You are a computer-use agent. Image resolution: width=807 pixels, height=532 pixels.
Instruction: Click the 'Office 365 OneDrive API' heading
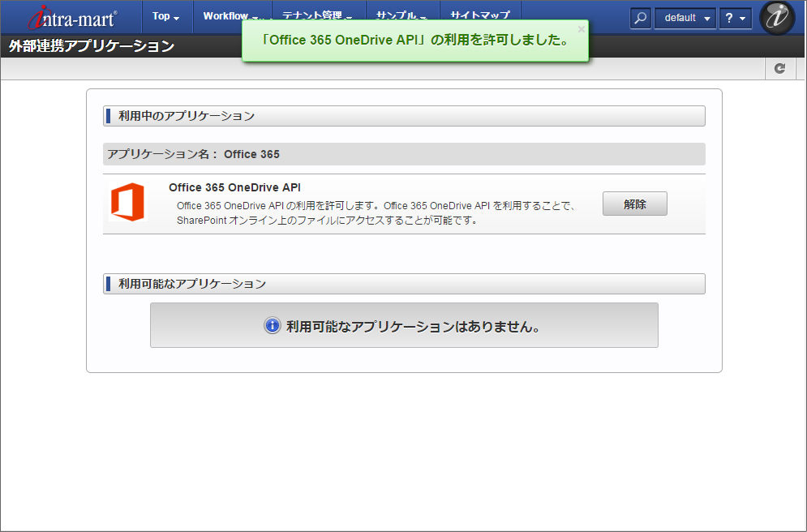(234, 187)
